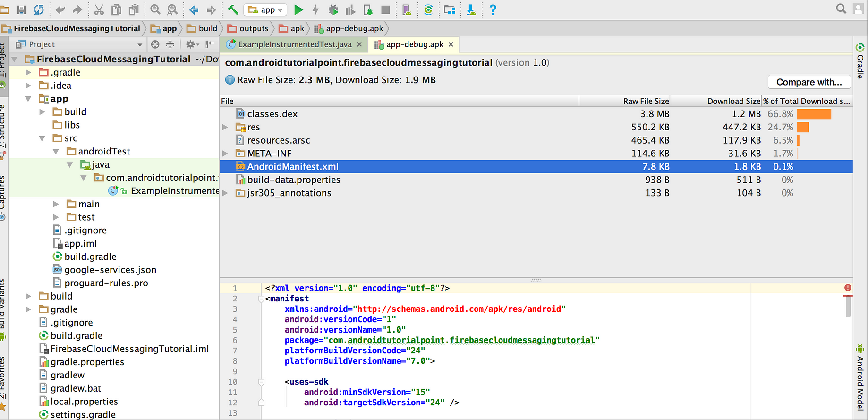Open the app run configuration dropdown
This screenshot has height=420, width=868.
coord(265,9)
